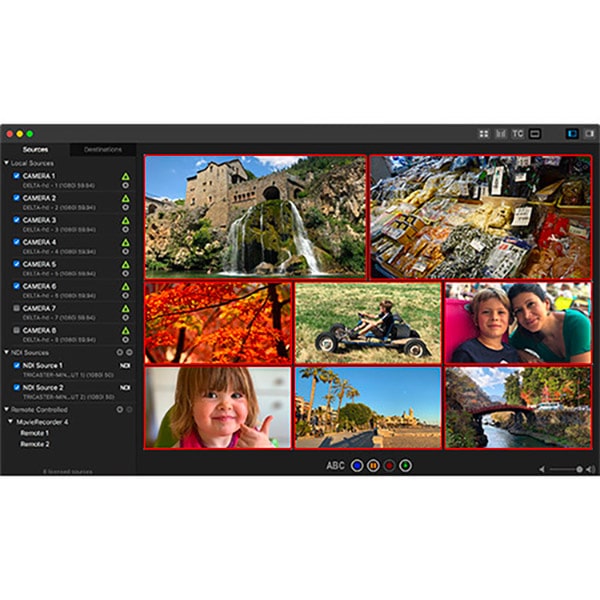Collapse the Local Sources section
600x600 pixels.
point(5,162)
